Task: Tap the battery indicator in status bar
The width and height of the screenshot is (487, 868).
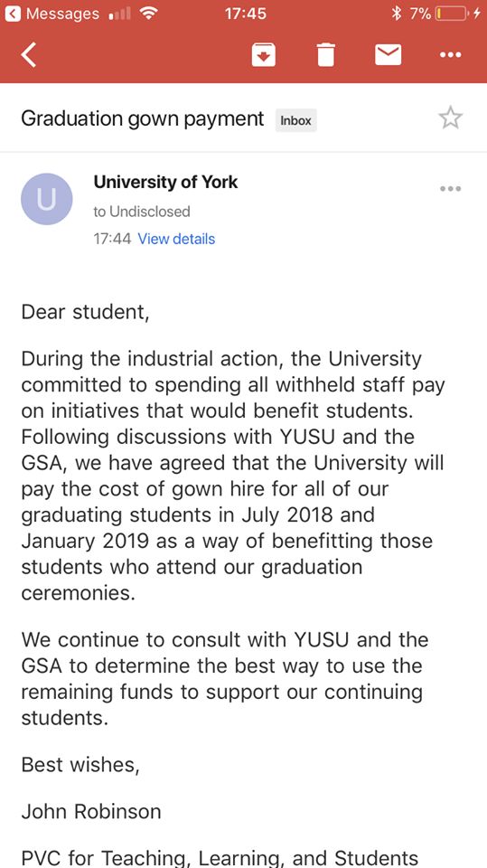Action: tap(451, 14)
